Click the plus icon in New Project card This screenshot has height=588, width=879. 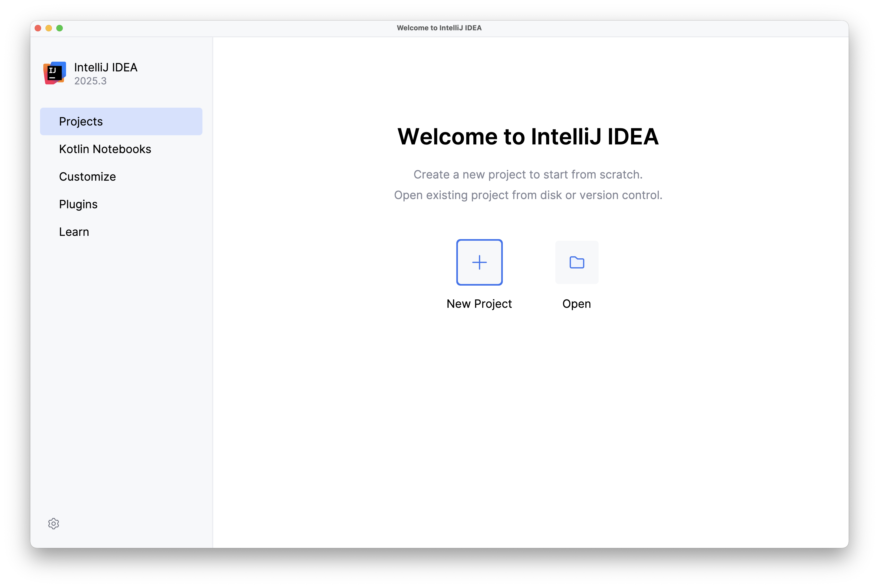click(479, 263)
